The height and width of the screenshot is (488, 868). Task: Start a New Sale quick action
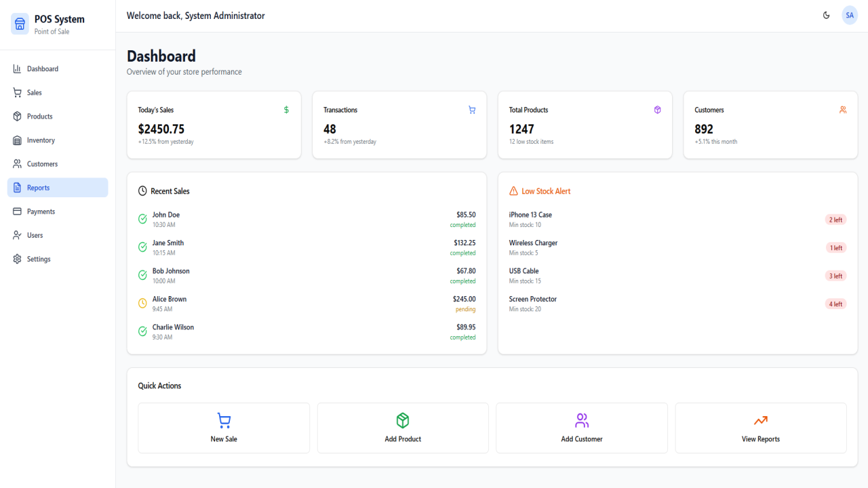coord(224,428)
